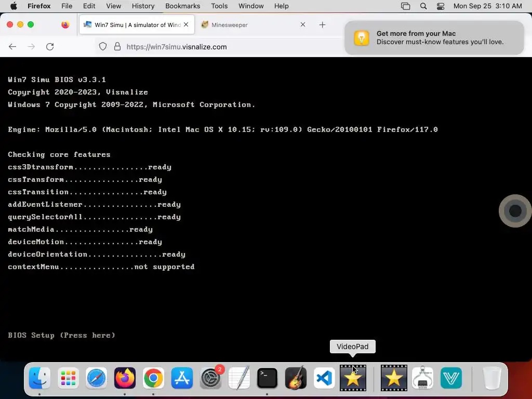The width and height of the screenshot is (532, 399).
Task: Click the round floating button at right edge
Action: point(515,211)
